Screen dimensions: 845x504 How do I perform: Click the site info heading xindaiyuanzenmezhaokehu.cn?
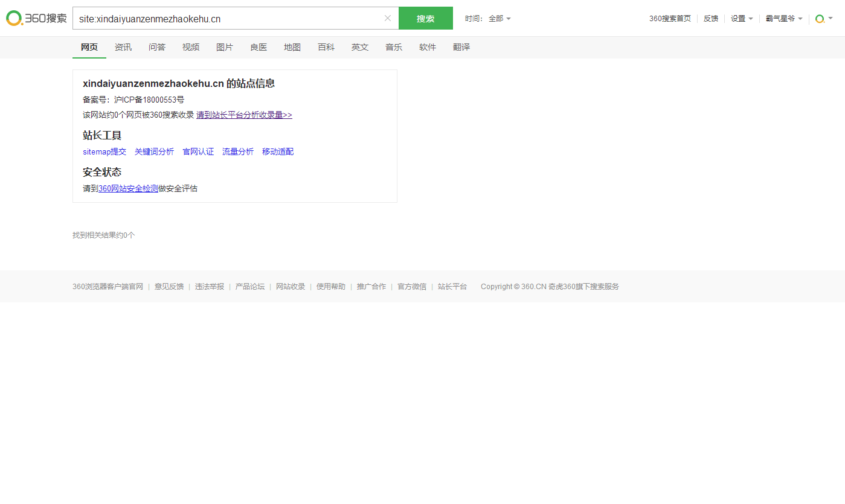click(179, 83)
